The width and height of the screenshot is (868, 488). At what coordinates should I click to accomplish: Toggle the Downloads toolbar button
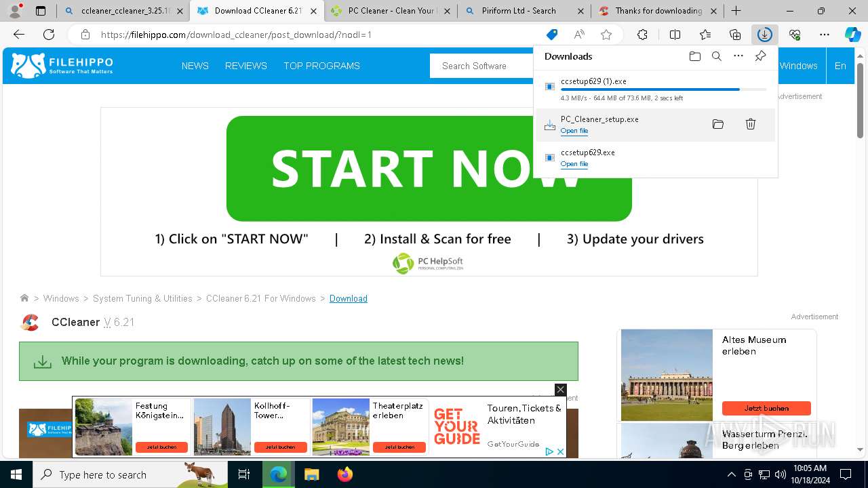click(x=765, y=35)
